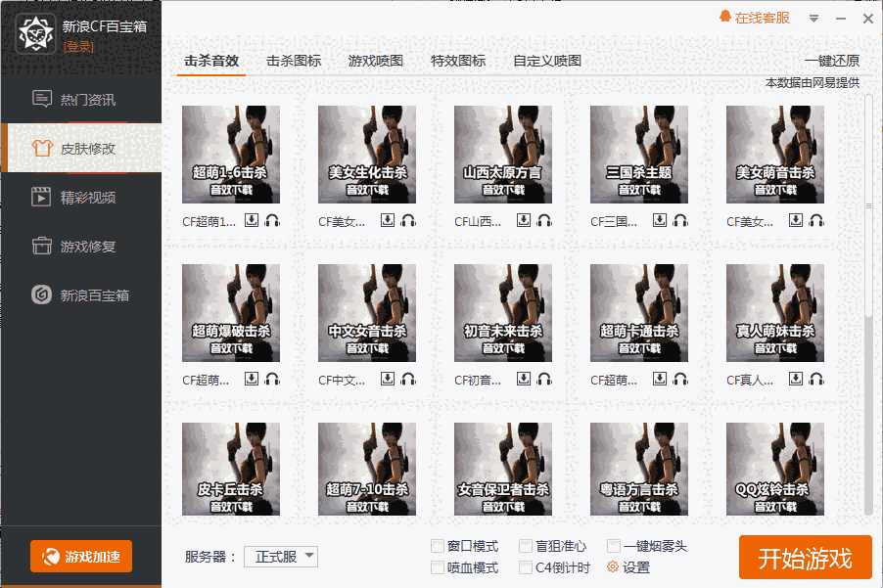Screen dimensions: 883x588
Task: Open 精彩视频 in the sidebar
Action: point(81,197)
